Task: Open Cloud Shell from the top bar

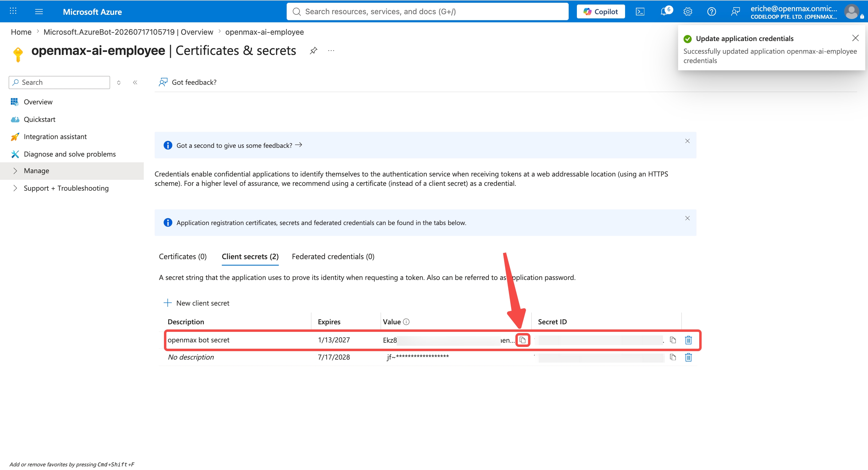Action: tap(640, 11)
